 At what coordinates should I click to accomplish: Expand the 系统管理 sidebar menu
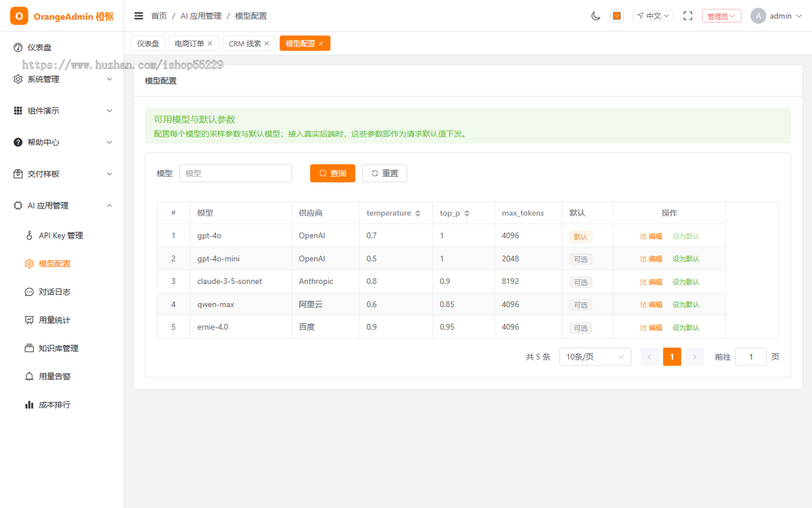coord(62,79)
